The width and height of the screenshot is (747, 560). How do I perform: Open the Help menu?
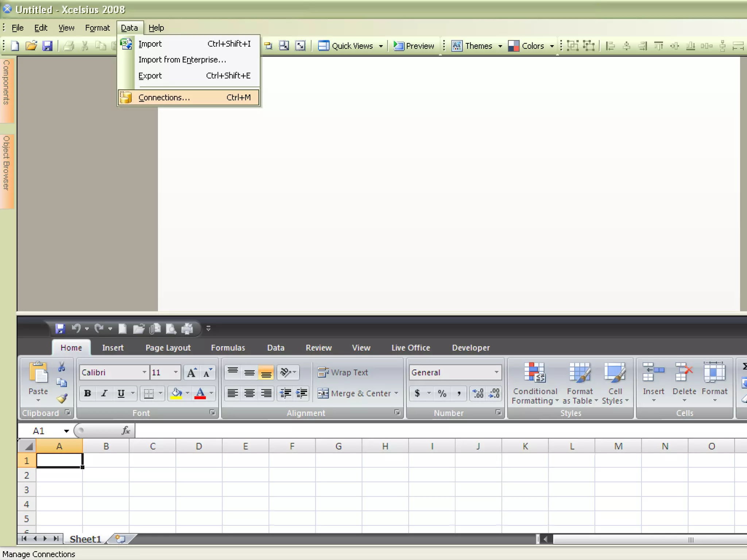[156, 28]
